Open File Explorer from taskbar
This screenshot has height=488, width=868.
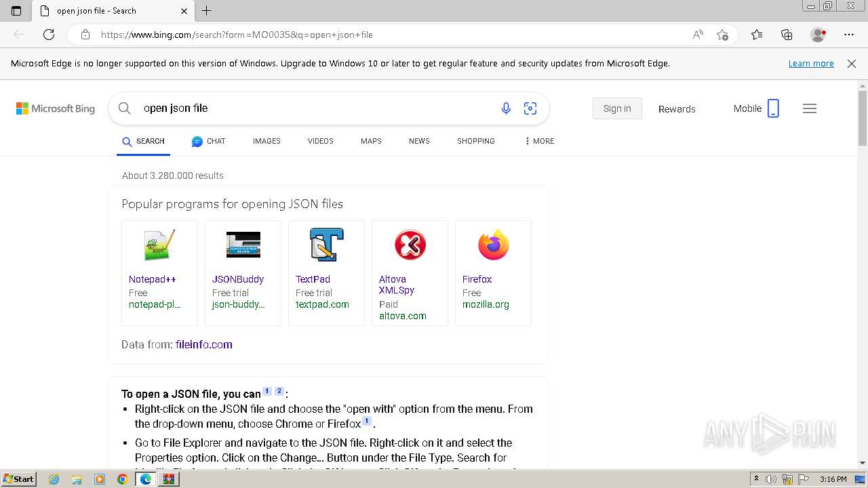[x=77, y=479]
